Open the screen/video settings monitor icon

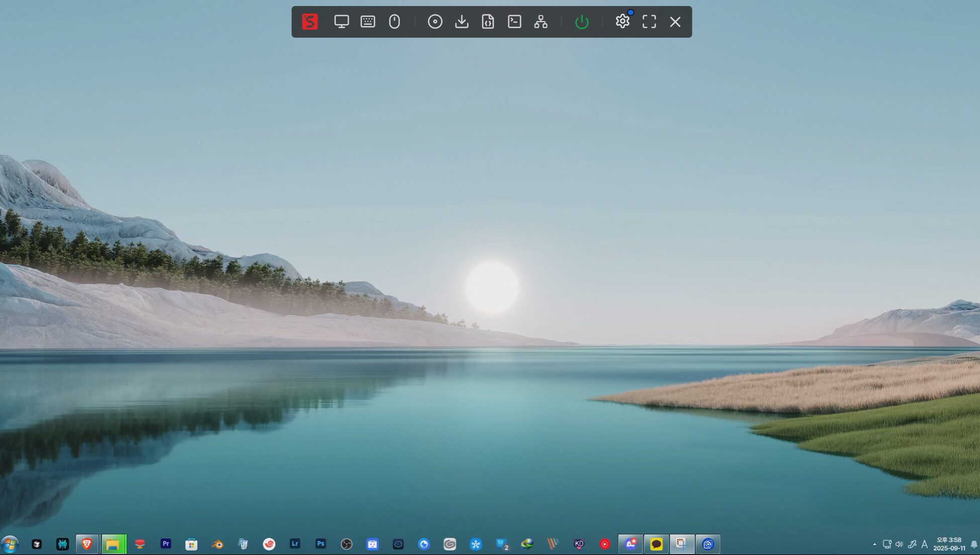(x=341, y=22)
